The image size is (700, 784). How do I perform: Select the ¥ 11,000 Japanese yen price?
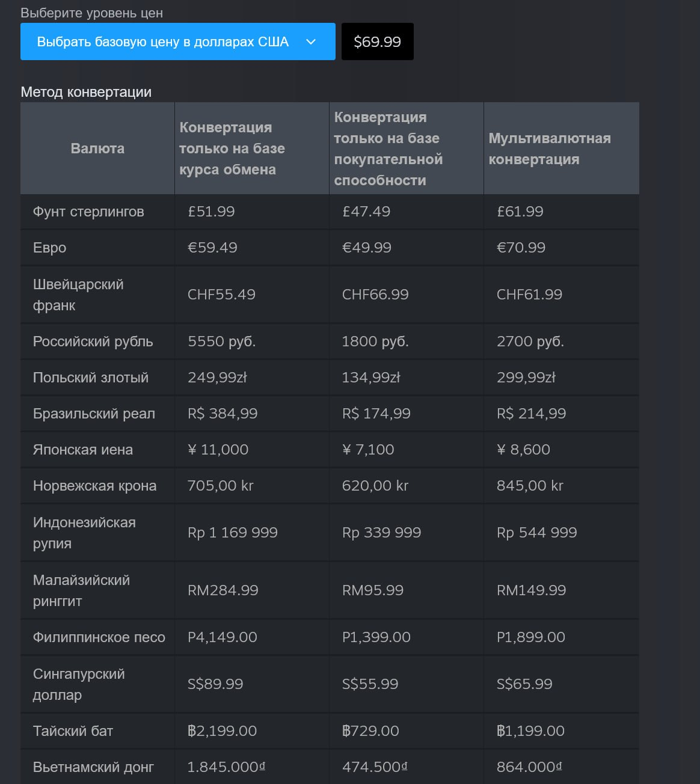pyautogui.click(x=218, y=450)
